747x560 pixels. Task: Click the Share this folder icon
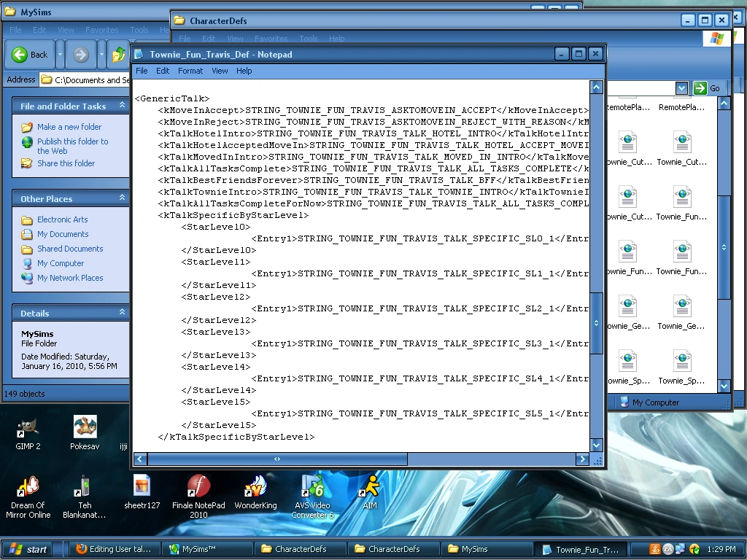[27, 163]
